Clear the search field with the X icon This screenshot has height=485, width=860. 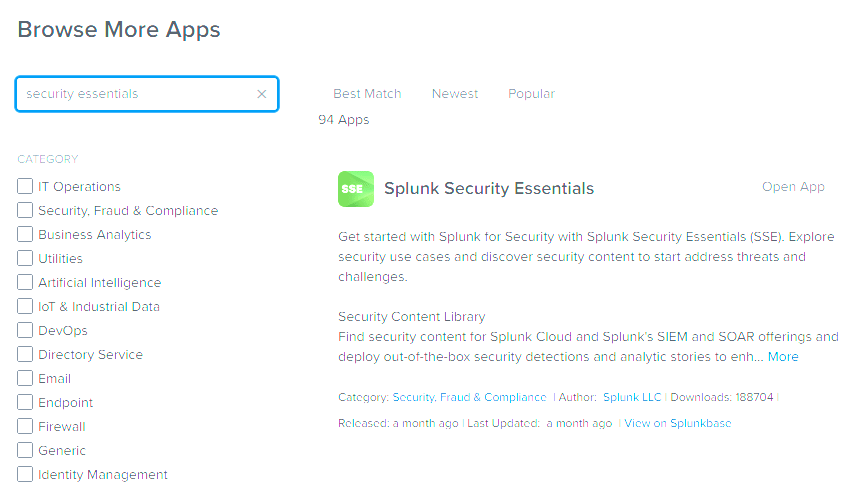click(x=262, y=94)
